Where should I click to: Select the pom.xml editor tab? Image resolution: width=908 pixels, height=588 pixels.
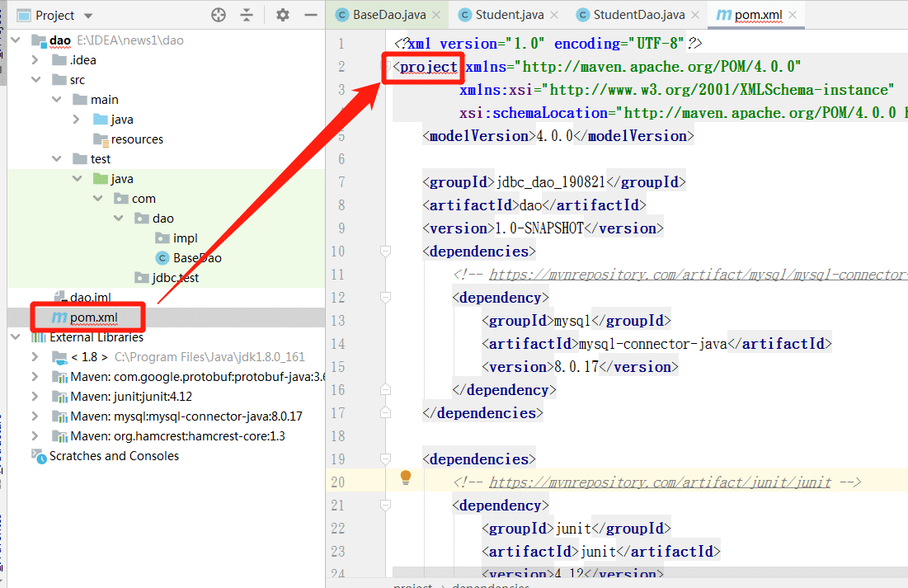click(758, 15)
